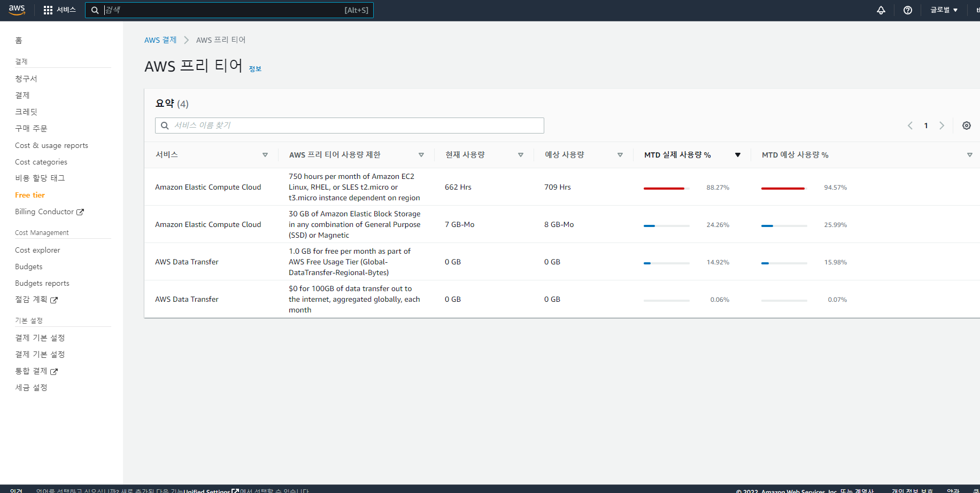Click magnifier icon in service name filter
Image resolution: width=980 pixels, height=493 pixels.
tap(165, 126)
